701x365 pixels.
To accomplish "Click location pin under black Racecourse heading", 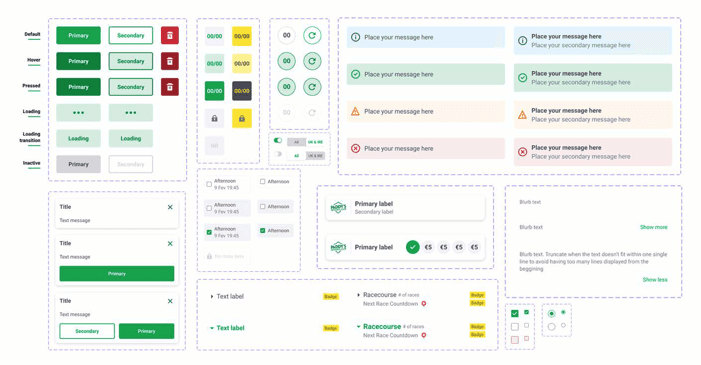I will pyautogui.click(x=424, y=304).
